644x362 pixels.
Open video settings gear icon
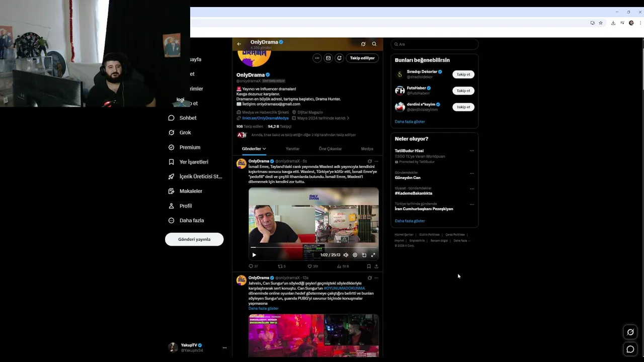click(355, 255)
